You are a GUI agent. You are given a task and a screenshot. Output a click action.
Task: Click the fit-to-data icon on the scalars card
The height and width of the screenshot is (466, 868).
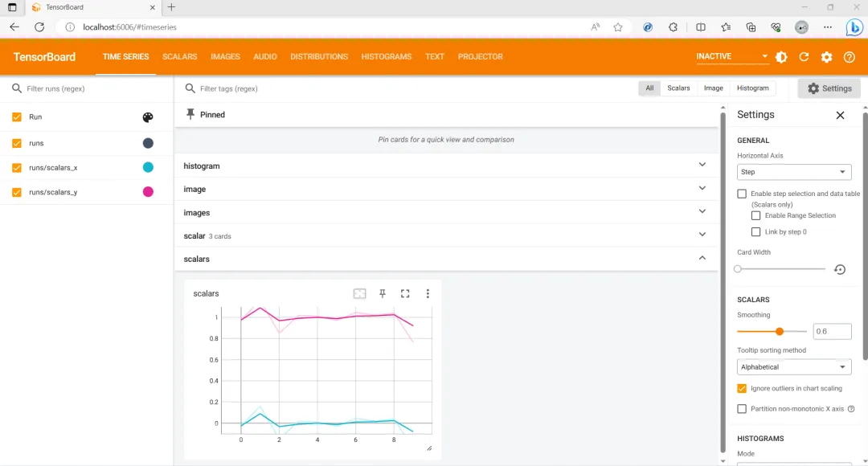click(x=359, y=293)
